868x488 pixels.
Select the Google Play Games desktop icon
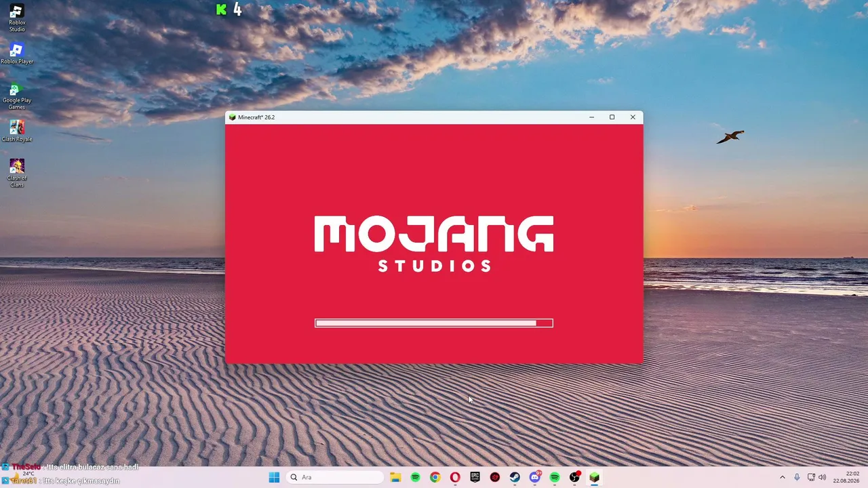(17, 96)
